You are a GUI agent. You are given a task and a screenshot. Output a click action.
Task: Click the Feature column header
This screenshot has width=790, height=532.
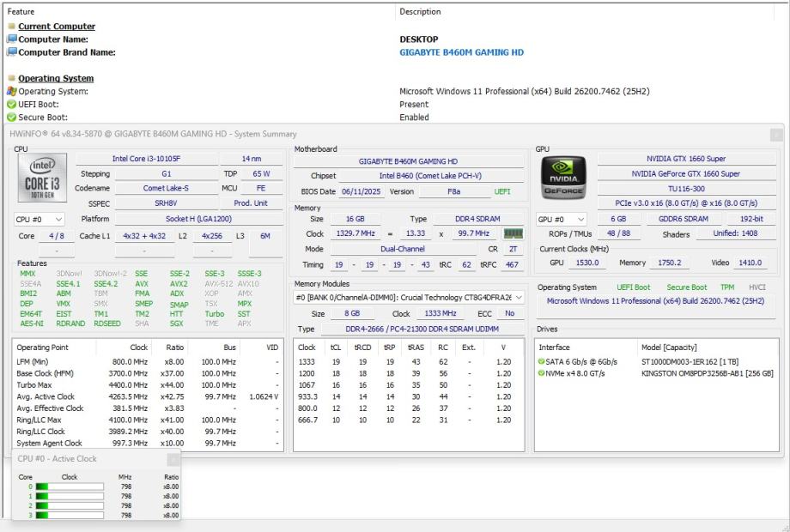point(21,11)
